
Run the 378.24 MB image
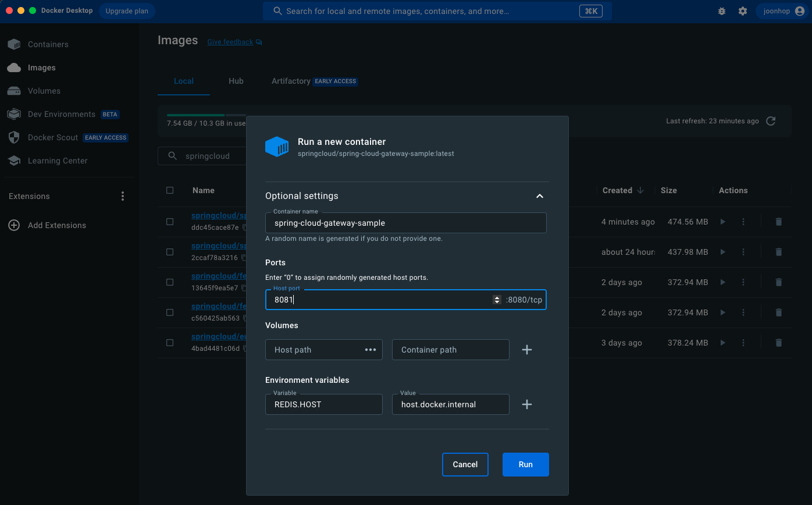click(722, 343)
